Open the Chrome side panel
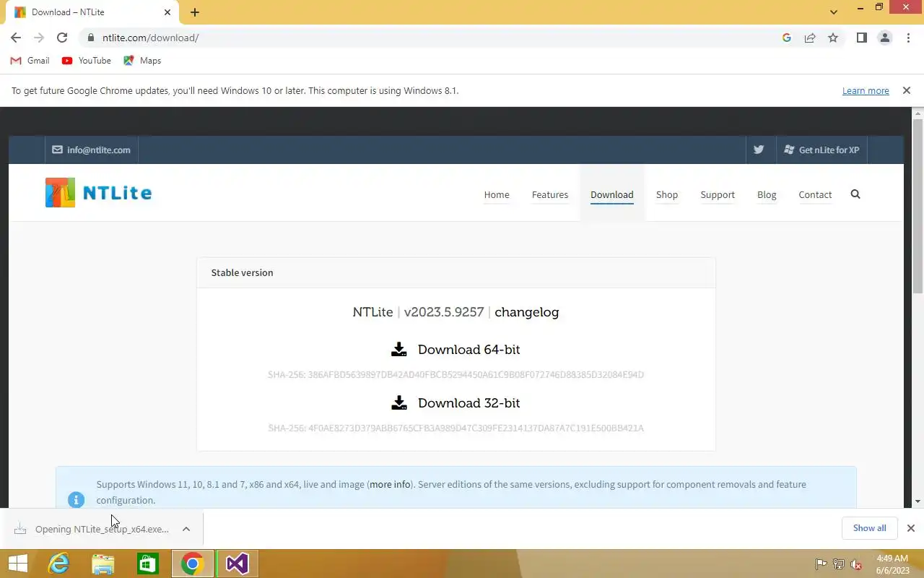The width and height of the screenshot is (924, 578). coord(861,38)
